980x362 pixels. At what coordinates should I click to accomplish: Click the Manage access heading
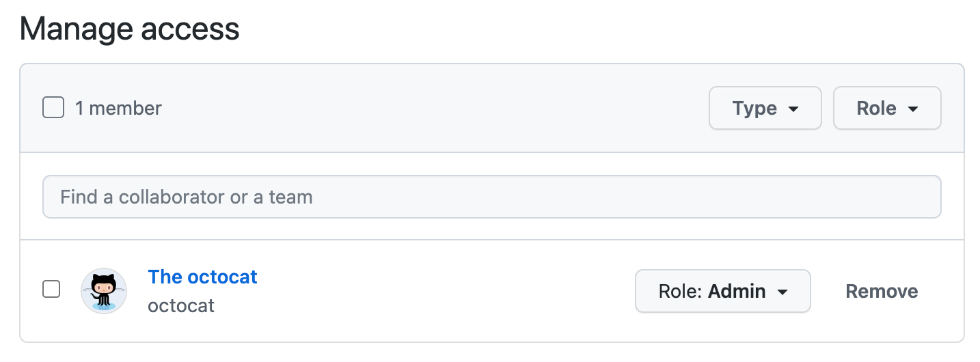(130, 30)
